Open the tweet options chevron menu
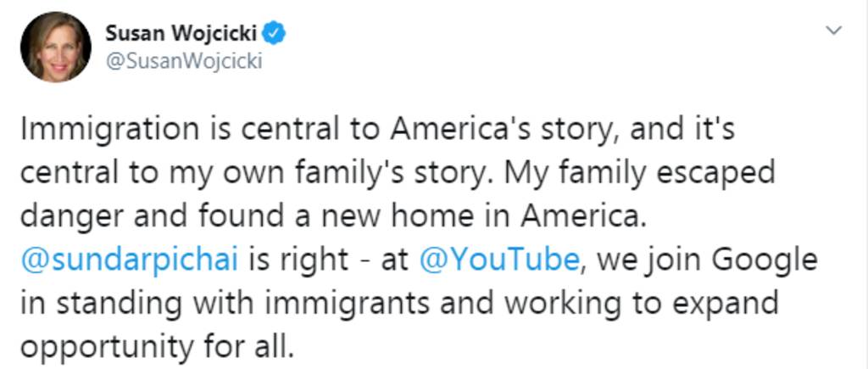Image resolution: width=868 pixels, height=369 pixels. point(834,31)
